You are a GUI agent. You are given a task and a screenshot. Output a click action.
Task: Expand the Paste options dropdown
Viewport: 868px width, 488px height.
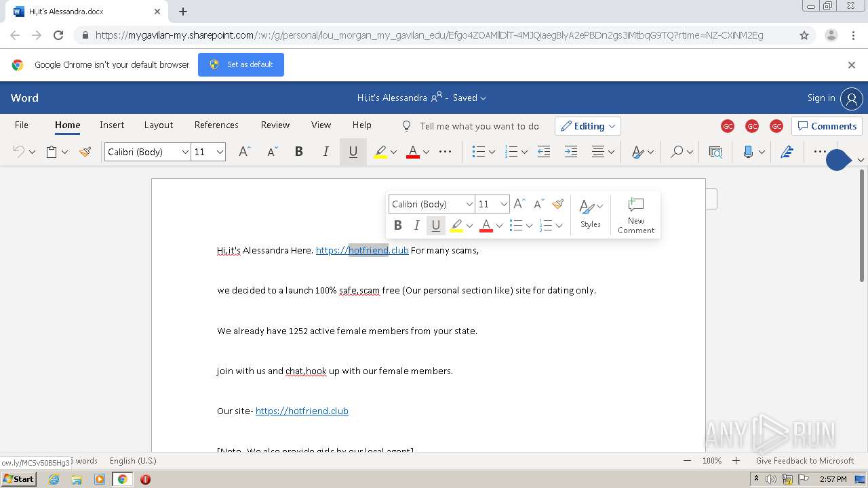[65, 152]
